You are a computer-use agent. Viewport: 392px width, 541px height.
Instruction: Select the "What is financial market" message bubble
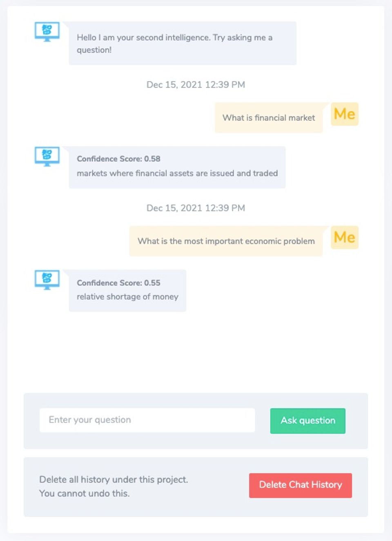click(x=268, y=118)
